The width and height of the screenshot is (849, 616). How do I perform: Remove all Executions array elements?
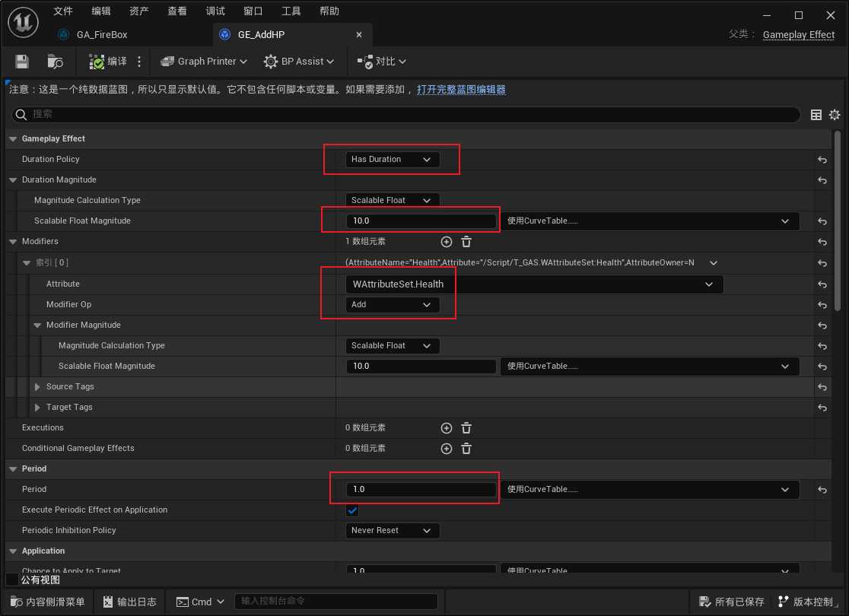(x=466, y=428)
